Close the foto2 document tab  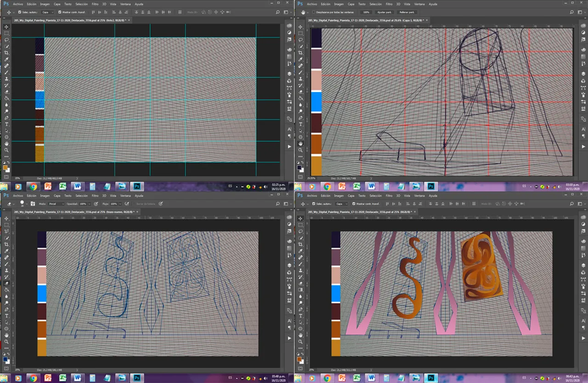click(129, 20)
